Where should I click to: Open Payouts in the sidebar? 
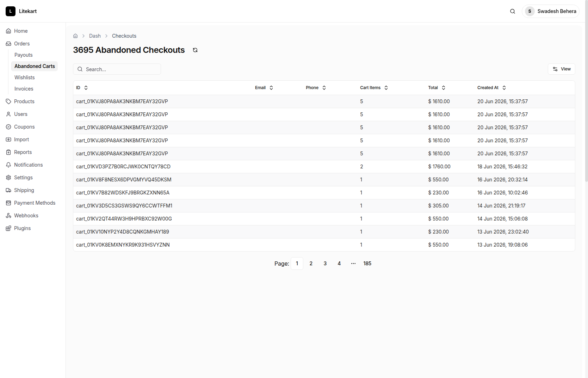(24, 55)
